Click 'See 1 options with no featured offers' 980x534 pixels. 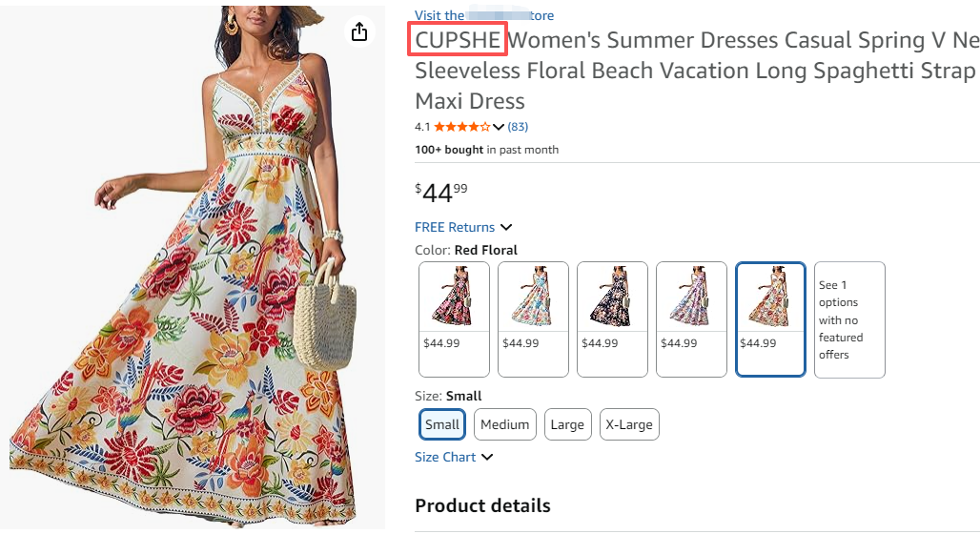(849, 319)
